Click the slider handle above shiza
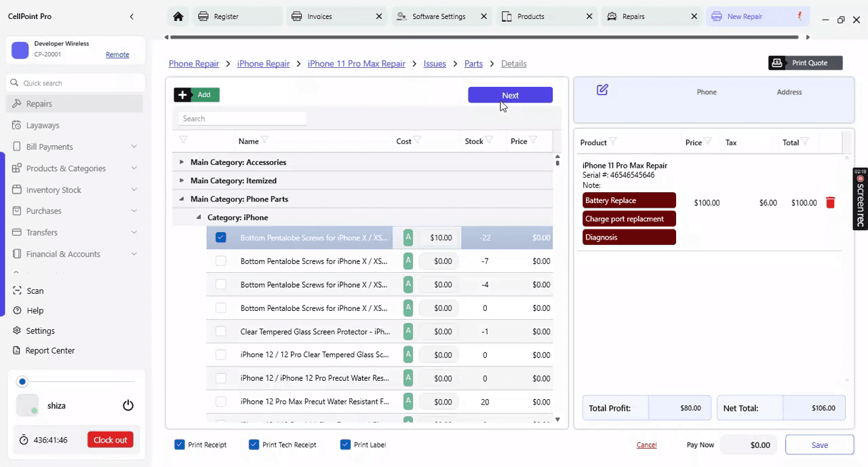868x467 pixels. [x=22, y=382]
